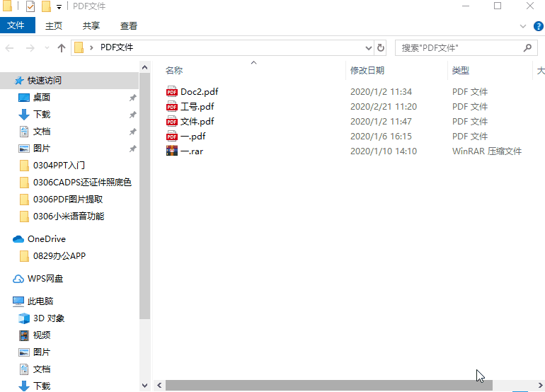The image size is (545, 392).
Task: Open the 0306CADPS还证件照底色 folder
Action: coord(82,183)
